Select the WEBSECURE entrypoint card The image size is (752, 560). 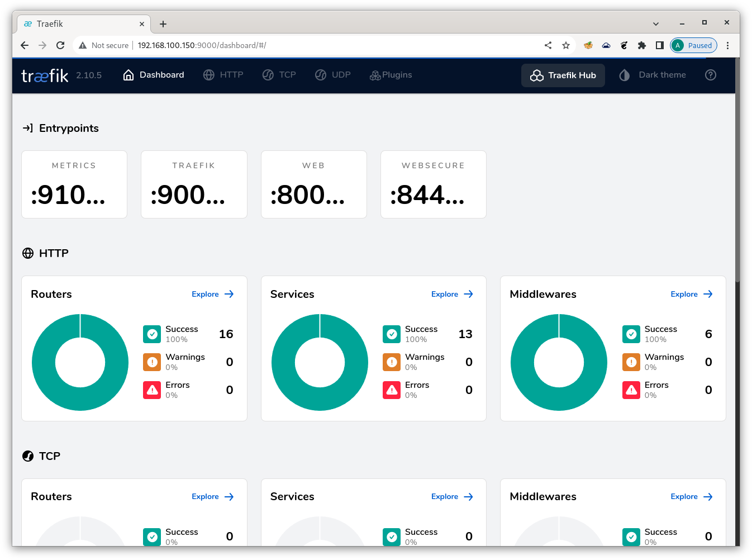(434, 184)
